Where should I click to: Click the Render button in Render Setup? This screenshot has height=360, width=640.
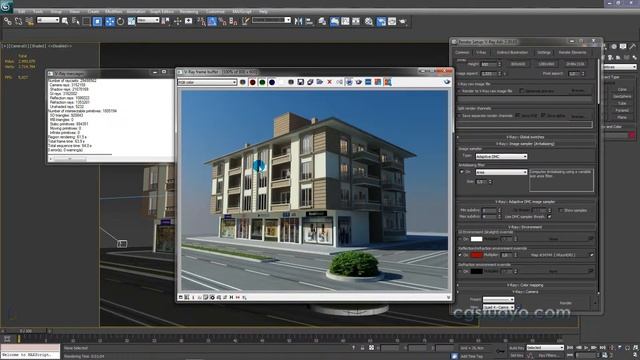tap(566, 303)
